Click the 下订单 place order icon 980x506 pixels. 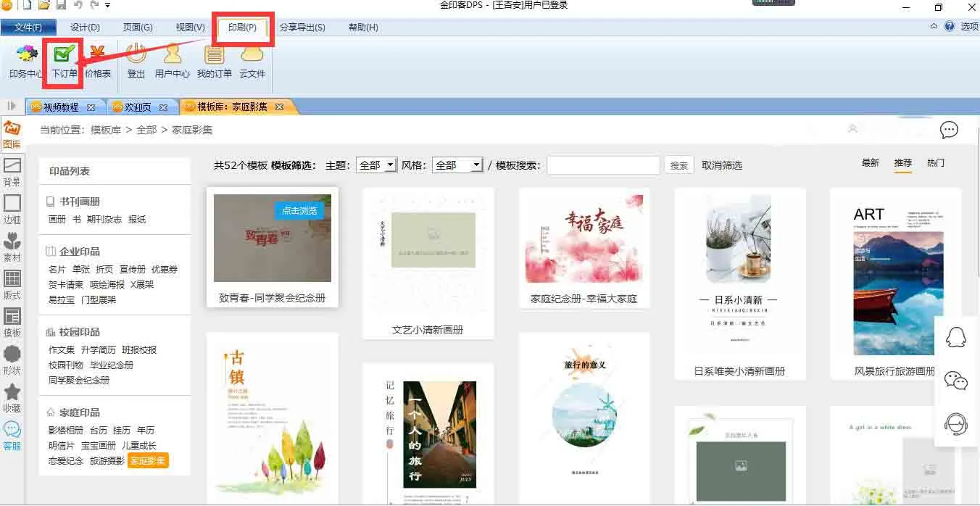tap(65, 60)
